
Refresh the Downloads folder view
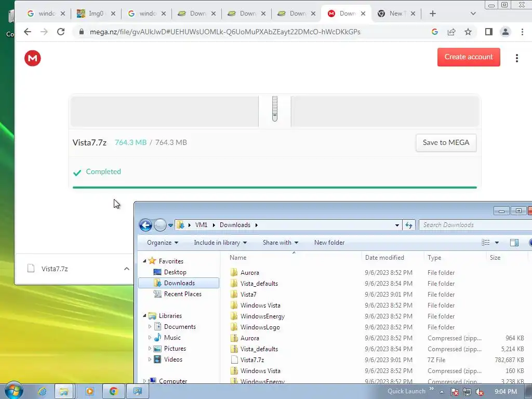tap(409, 225)
